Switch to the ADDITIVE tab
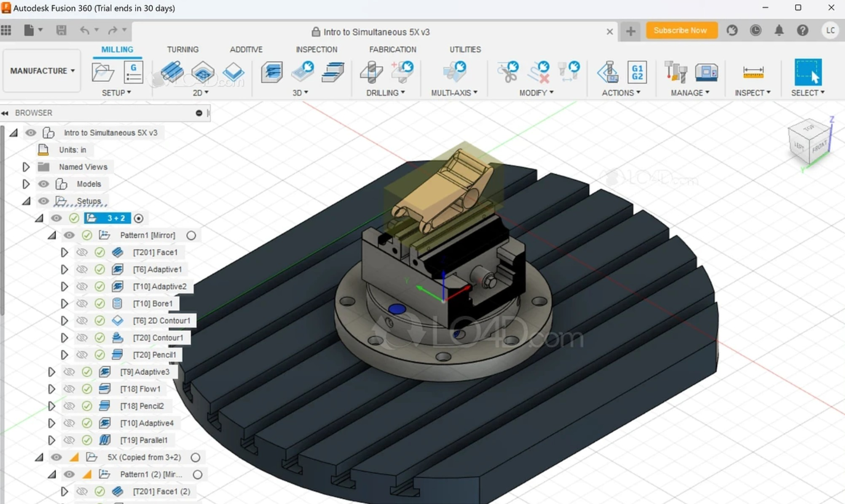The height and width of the screenshot is (504, 845). [x=246, y=49]
